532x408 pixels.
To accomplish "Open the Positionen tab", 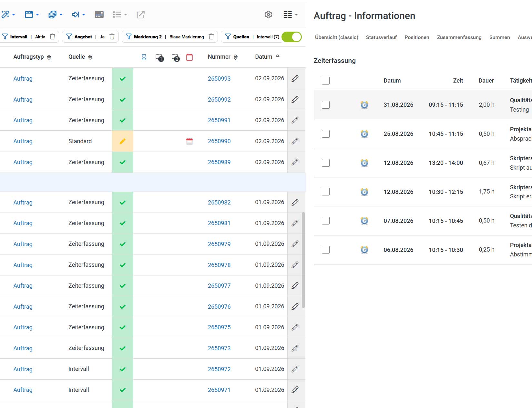I will 417,37.
